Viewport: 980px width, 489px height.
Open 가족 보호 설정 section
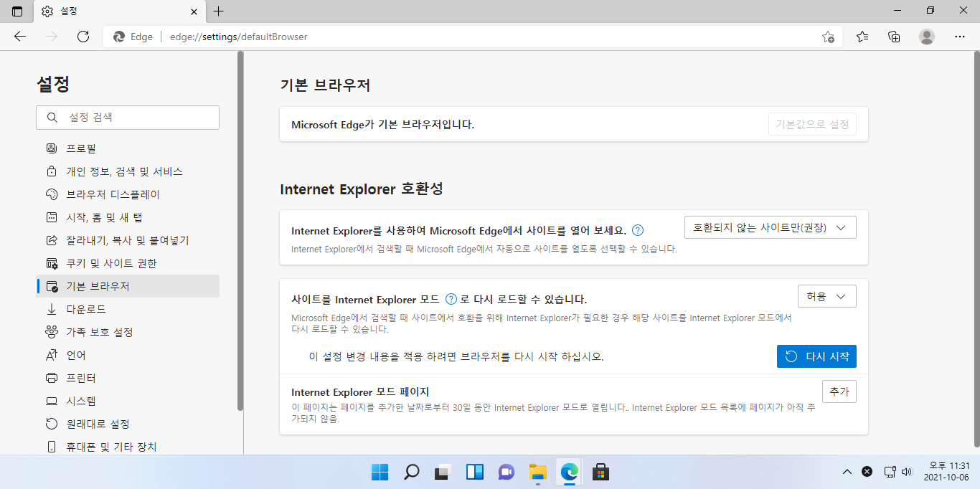tap(128, 332)
